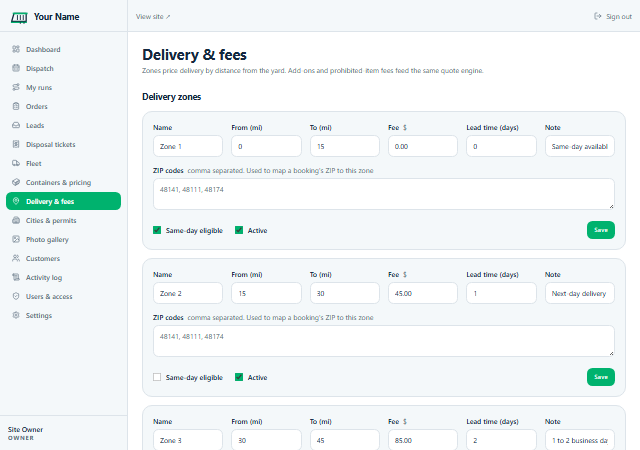640x450 pixels.
Task: Click the Leads inbox icon
Action: (16, 125)
